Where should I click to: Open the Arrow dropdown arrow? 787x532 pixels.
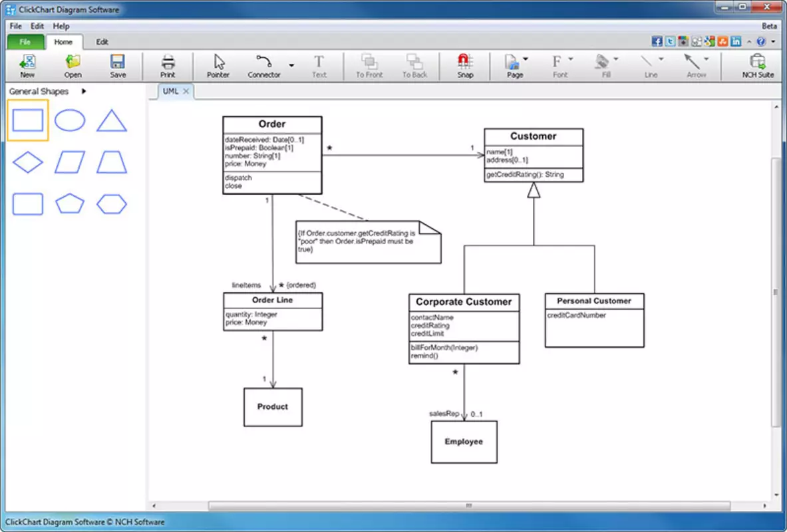707,59
